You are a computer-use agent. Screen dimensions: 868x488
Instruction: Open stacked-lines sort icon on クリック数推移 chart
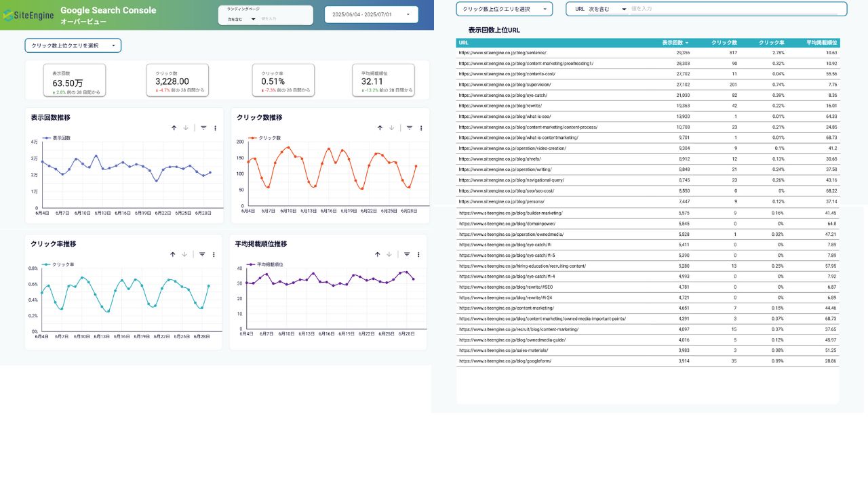click(410, 127)
